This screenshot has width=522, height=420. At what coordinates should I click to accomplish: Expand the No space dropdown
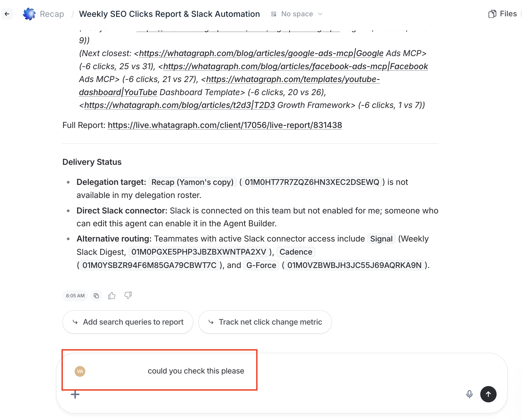(x=297, y=14)
